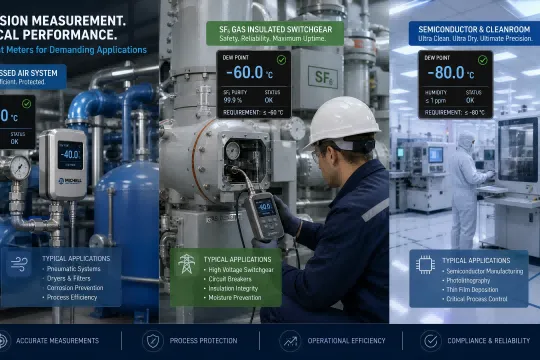Image resolution: width=540 pixels, height=360 pixels.
Task: Click the 'Operational Efficiency' footer label
Action: point(346,341)
